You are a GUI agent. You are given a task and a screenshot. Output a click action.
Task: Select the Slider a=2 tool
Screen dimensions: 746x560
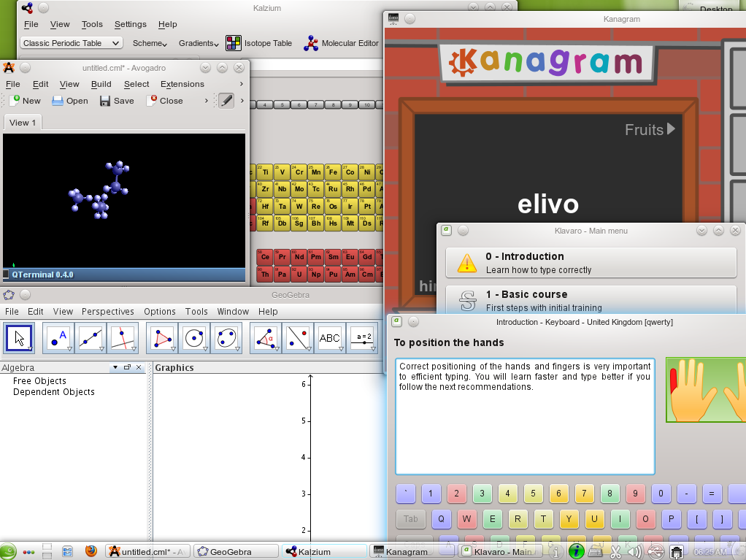point(362,338)
